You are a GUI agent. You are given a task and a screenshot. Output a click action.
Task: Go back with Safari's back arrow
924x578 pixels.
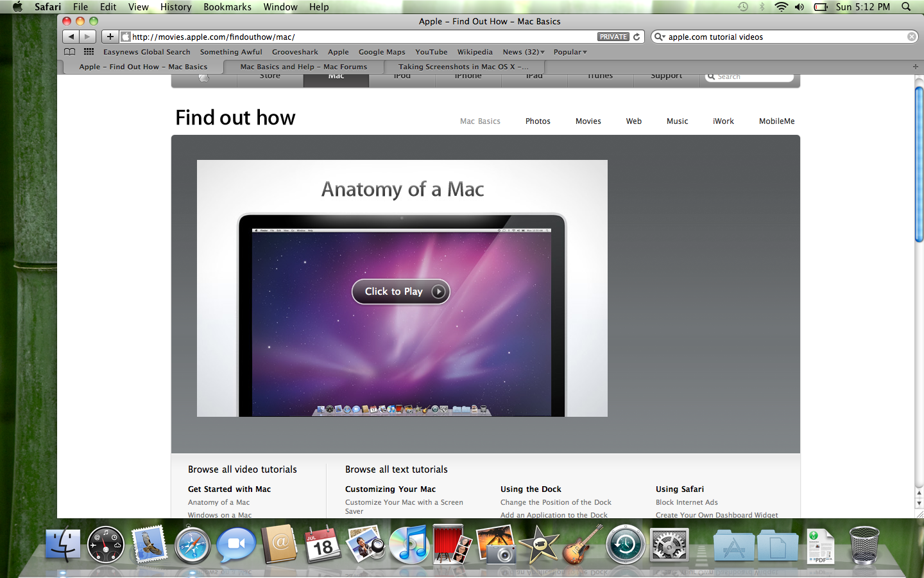pos(71,37)
